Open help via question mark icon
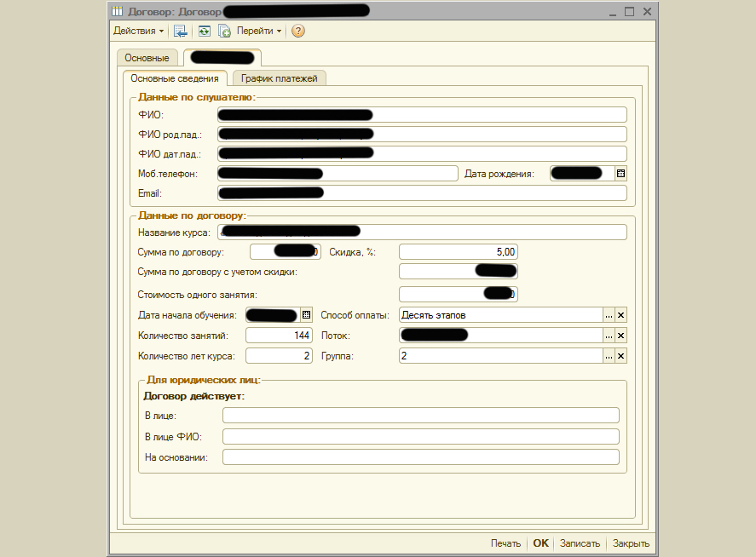Image resolution: width=756 pixels, height=557 pixels. 297,31
